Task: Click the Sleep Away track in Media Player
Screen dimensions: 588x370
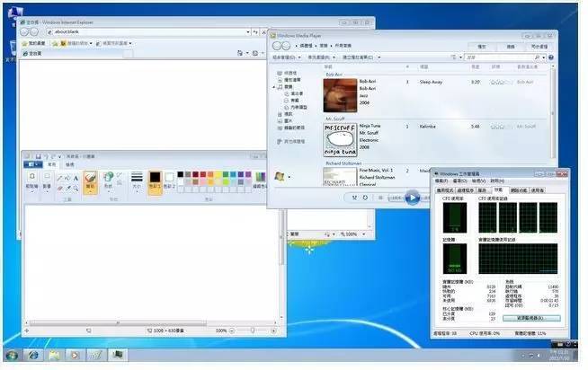Action: (x=430, y=82)
